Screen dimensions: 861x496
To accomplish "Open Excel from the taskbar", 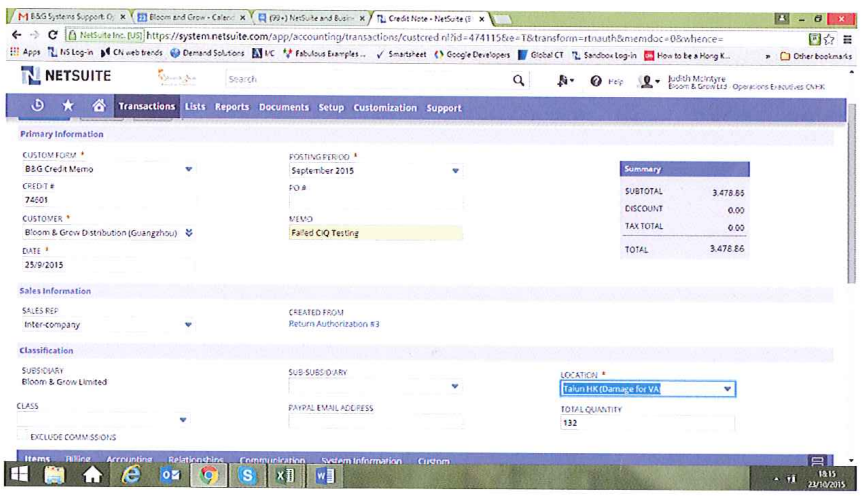I will (x=285, y=475).
